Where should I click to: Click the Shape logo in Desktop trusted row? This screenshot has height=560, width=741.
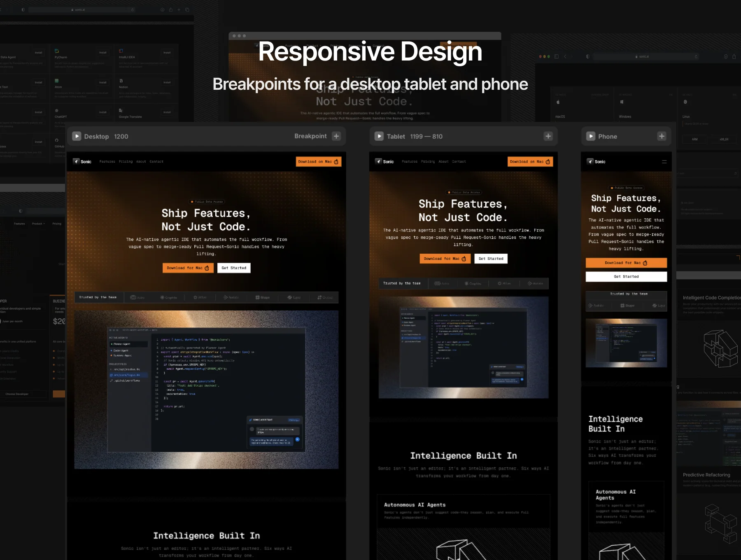pyautogui.click(x=263, y=297)
